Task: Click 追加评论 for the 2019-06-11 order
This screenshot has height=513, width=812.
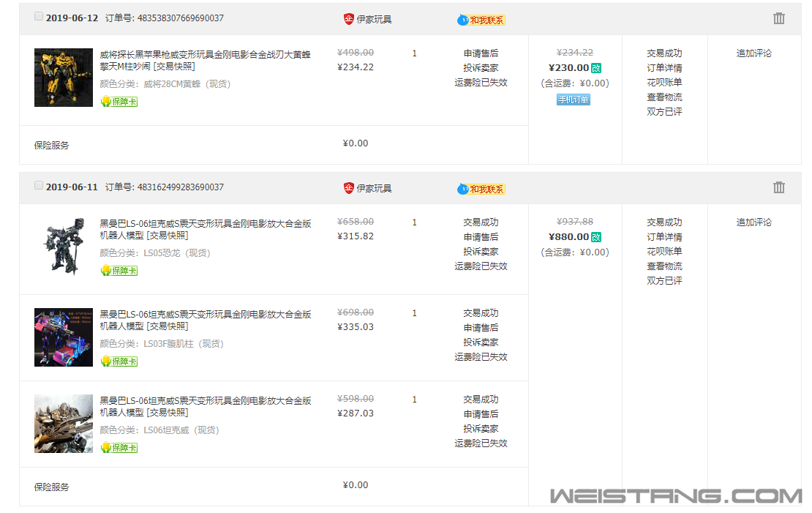Action: click(754, 222)
